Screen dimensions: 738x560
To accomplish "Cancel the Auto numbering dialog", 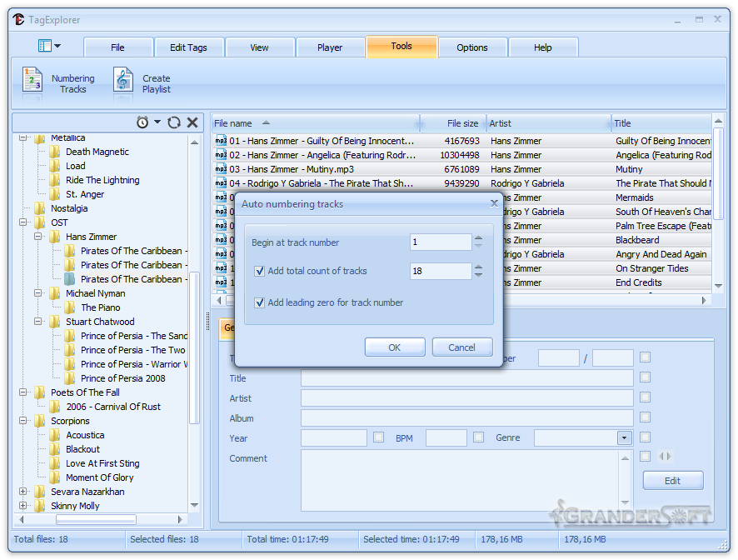I will click(462, 347).
